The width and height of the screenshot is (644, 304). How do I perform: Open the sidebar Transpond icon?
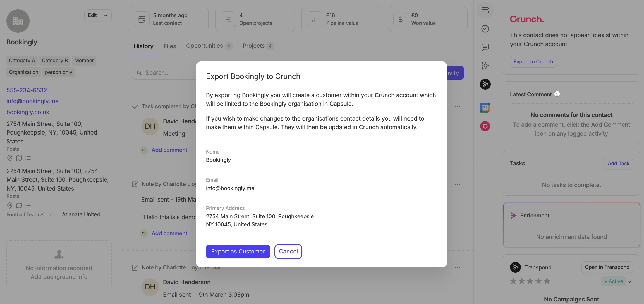485,84
